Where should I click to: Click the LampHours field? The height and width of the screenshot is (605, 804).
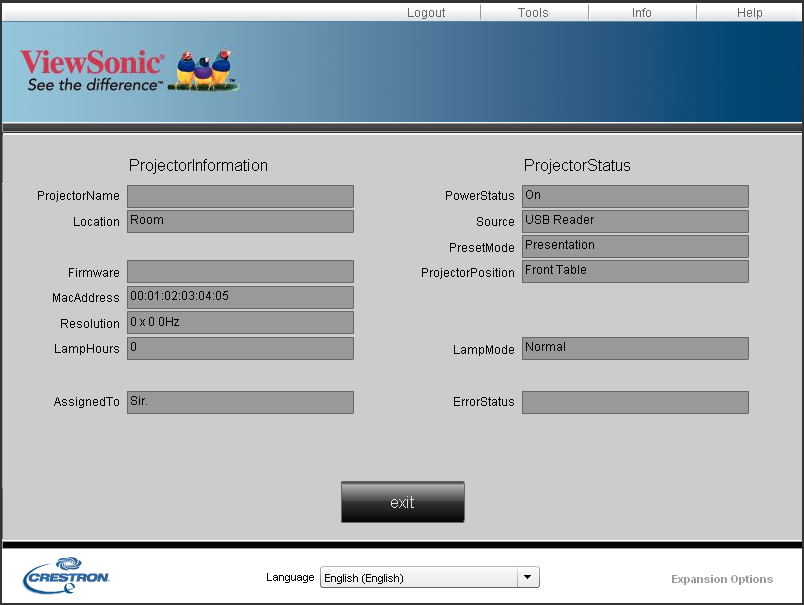click(240, 348)
